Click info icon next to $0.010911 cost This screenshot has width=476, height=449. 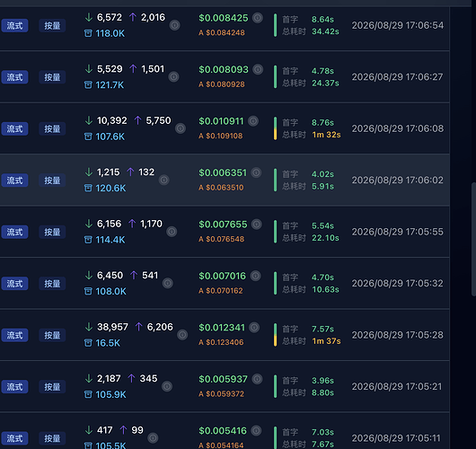[x=253, y=121]
